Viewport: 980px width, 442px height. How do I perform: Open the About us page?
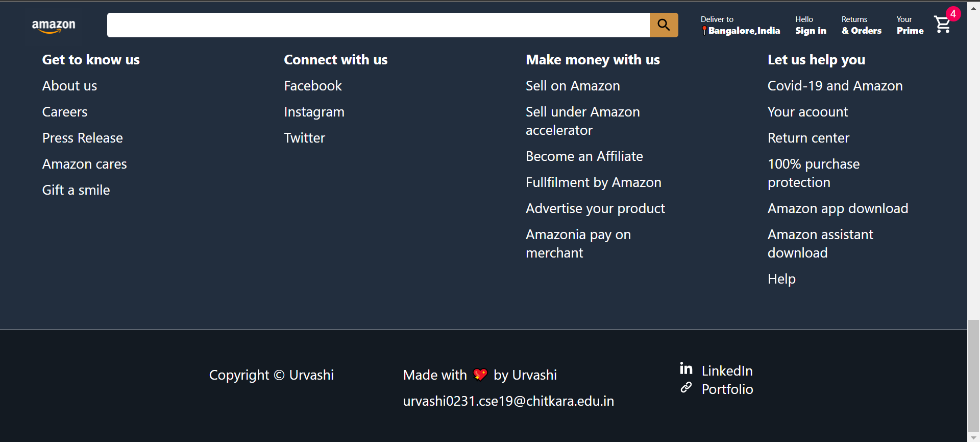[69, 85]
